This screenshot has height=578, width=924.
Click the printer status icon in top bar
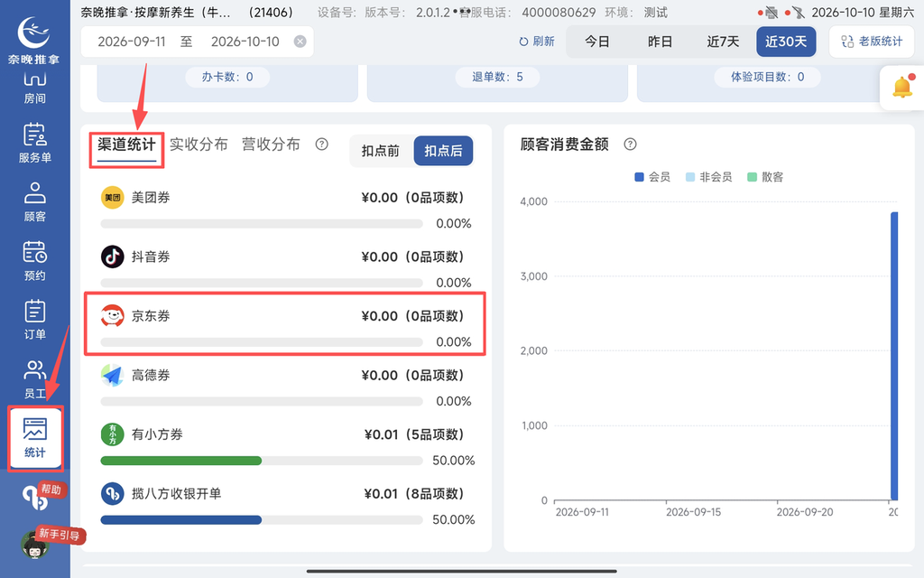[771, 13]
